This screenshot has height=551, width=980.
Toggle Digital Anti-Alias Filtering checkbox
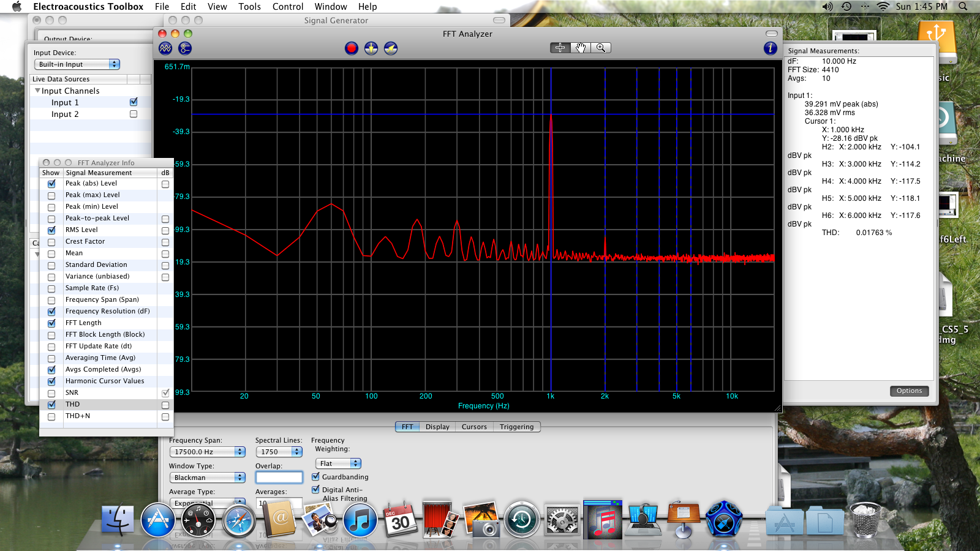point(316,489)
